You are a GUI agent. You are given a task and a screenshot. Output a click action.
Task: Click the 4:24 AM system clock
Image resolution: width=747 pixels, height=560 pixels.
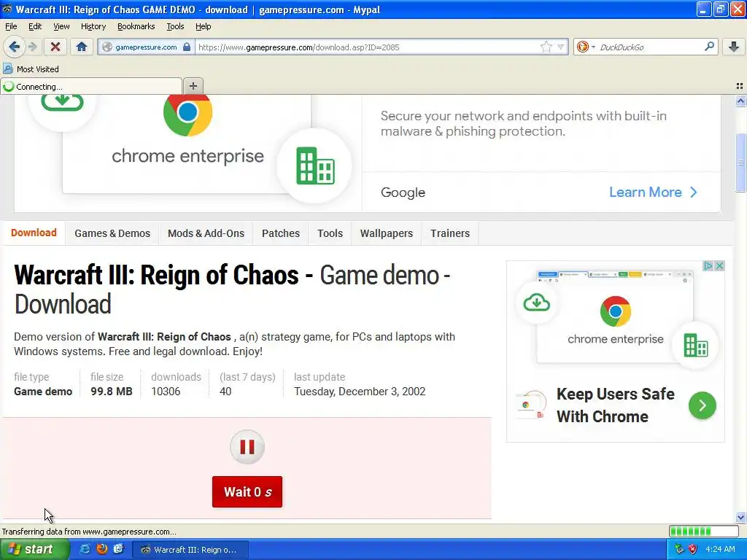click(720, 549)
